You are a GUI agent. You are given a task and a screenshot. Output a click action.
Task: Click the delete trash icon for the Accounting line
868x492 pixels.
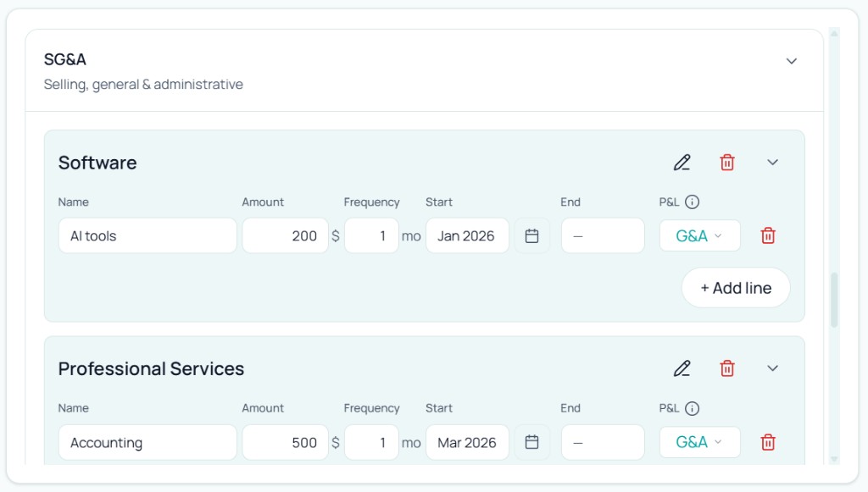click(767, 442)
